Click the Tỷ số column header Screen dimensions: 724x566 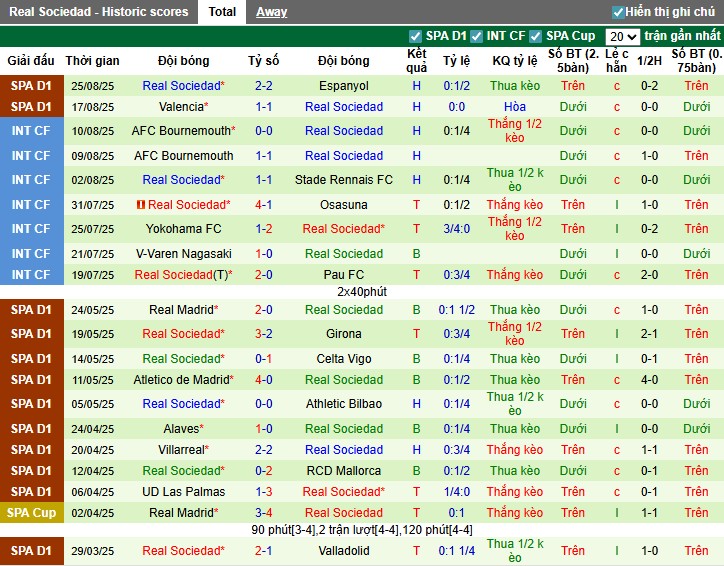click(264, 60)
